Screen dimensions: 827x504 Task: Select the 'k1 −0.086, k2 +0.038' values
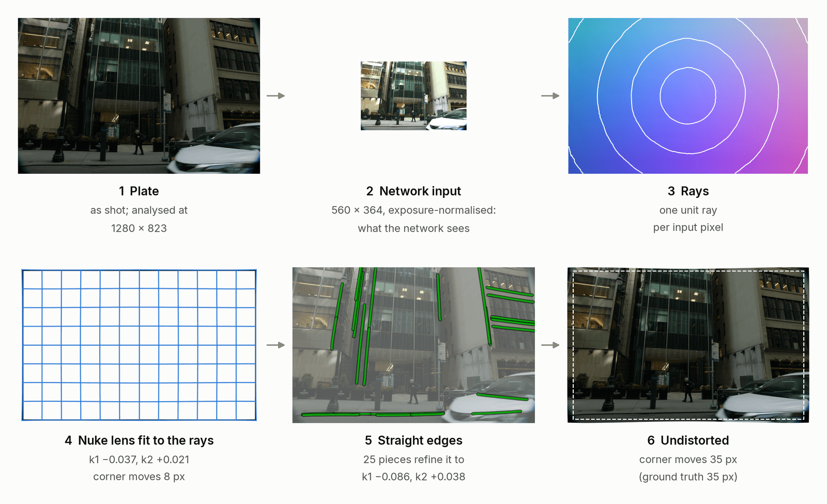click(413, 477)
